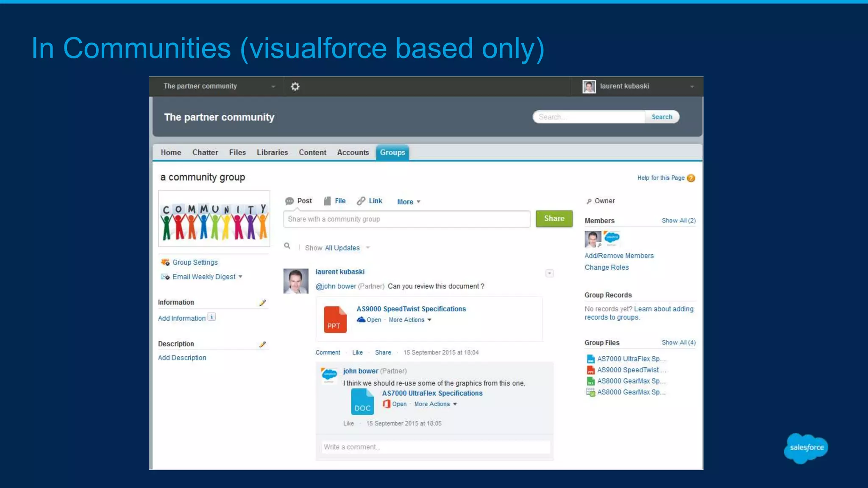This screenshot has height=488, width=868.
Task: Click the Share with a community group box
Action: (406, 219)
